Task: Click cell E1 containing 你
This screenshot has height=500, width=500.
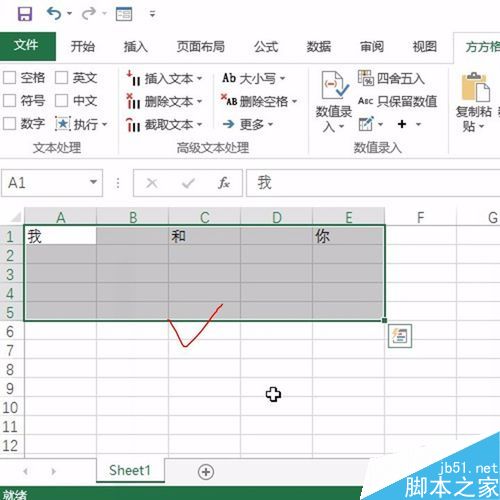Action: [348, 236]
